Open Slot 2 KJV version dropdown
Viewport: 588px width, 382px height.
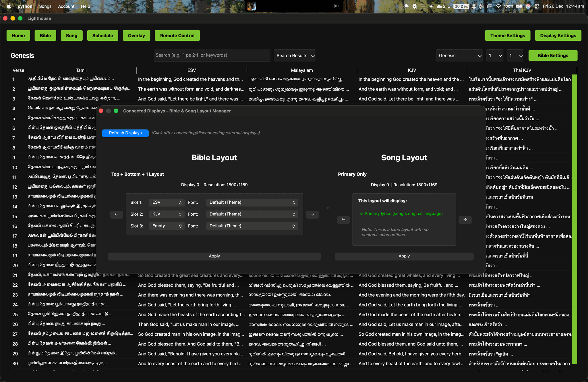tap(167, 214)
